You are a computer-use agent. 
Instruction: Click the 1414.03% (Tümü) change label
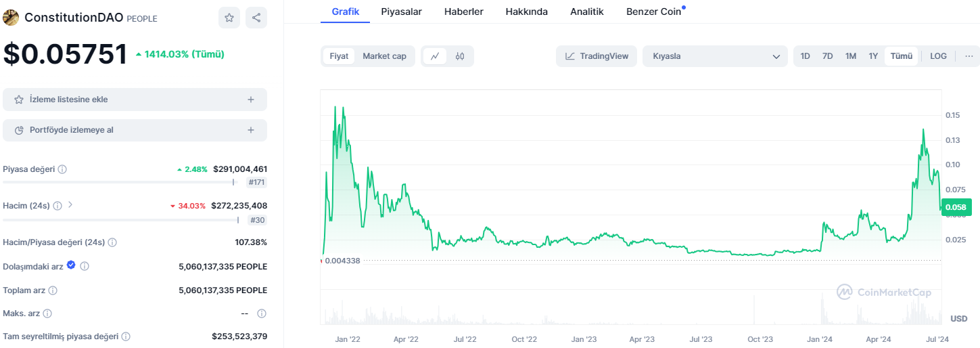click(180, 54)
